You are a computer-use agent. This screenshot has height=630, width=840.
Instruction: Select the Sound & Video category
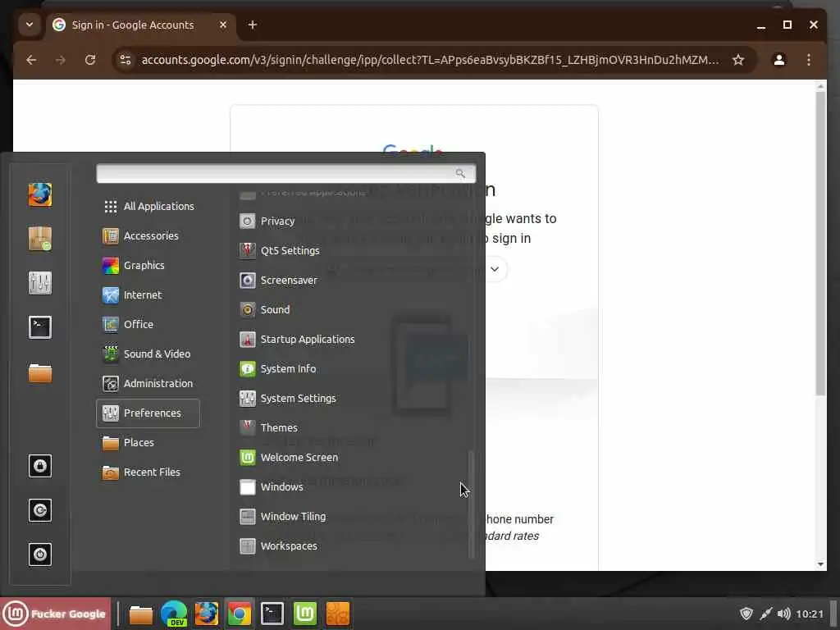coord(148,354)
